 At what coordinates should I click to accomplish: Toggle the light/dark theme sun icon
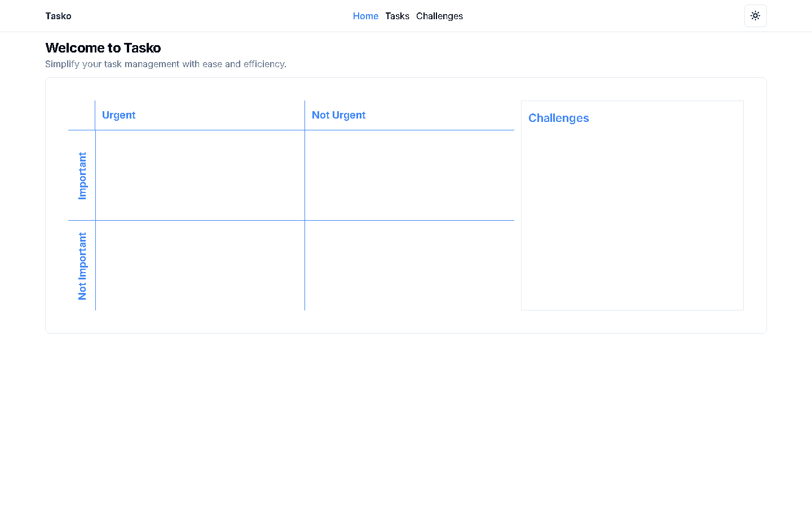coord(756,16)
